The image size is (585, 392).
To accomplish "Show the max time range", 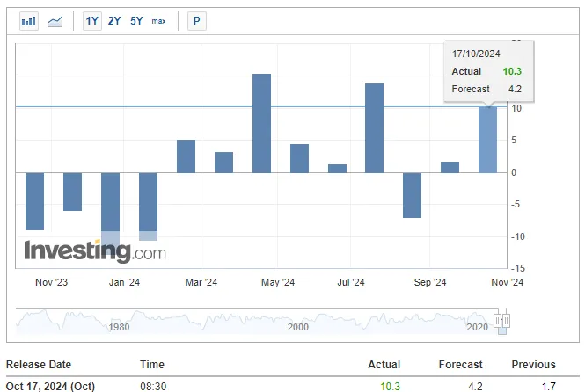I will (x=158, y=20).
